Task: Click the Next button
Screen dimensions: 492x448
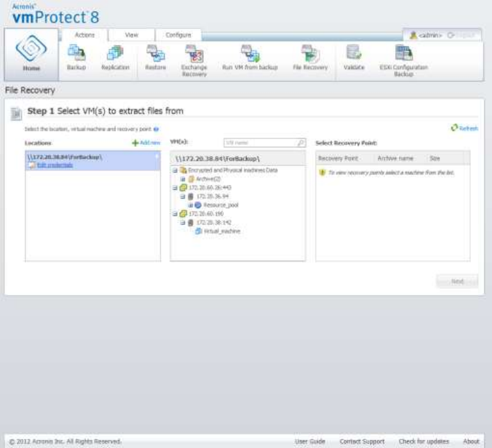Action: (x=457, y=281)
